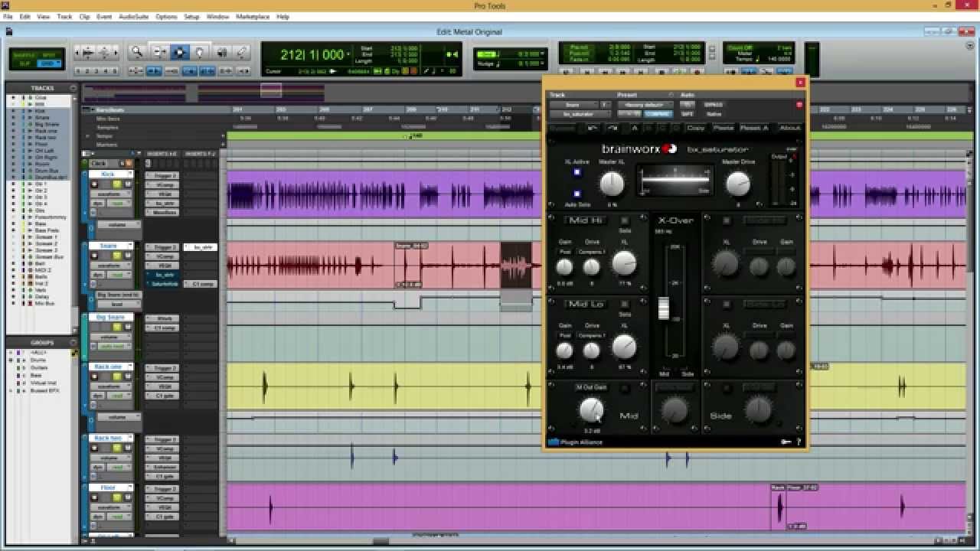Select the Trim tool in toolbar
This screenshot has width=980, height=551.
tap(159, 52)
